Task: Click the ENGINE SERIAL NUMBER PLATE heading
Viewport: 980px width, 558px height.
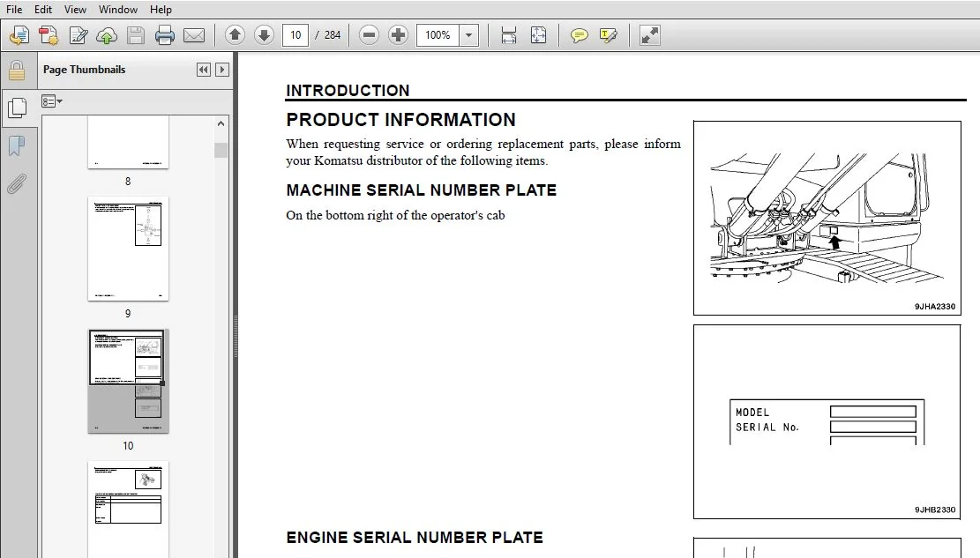Action: pos(415,538)
